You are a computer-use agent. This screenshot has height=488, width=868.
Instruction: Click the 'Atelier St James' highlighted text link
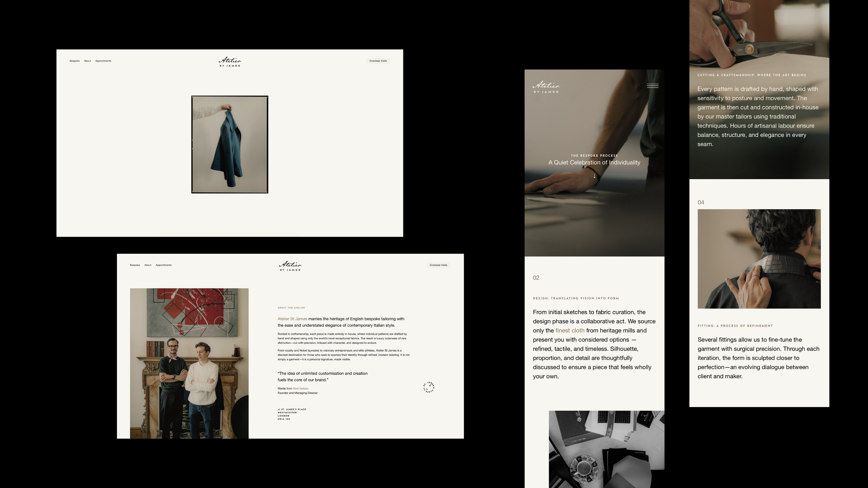pos(292,319)
